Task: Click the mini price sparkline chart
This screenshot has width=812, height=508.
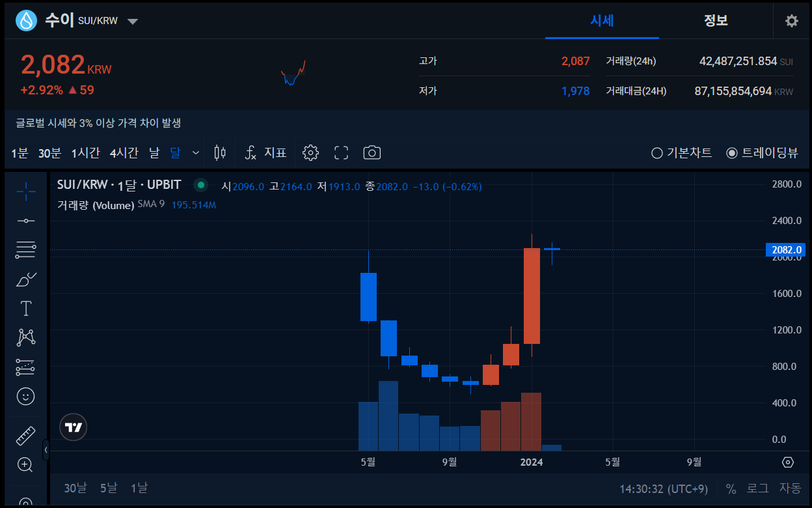Action: pos(293,74)
